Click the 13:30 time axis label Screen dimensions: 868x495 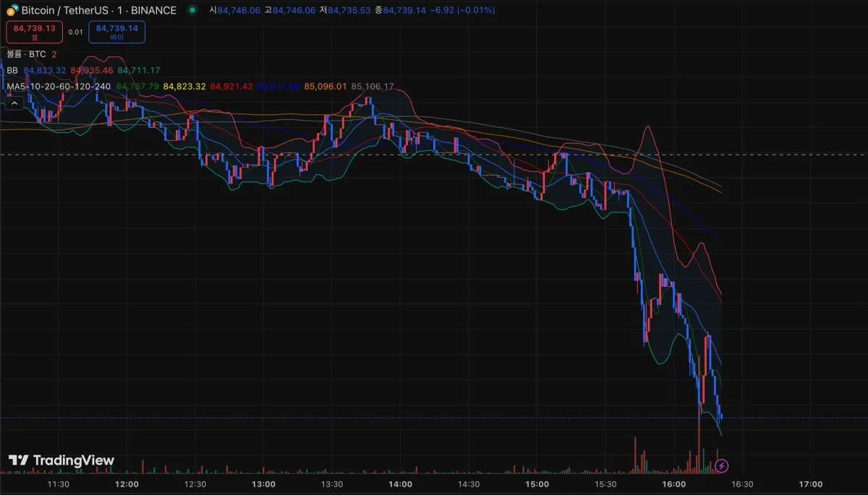pyautogui.click(x=331, y=484)
